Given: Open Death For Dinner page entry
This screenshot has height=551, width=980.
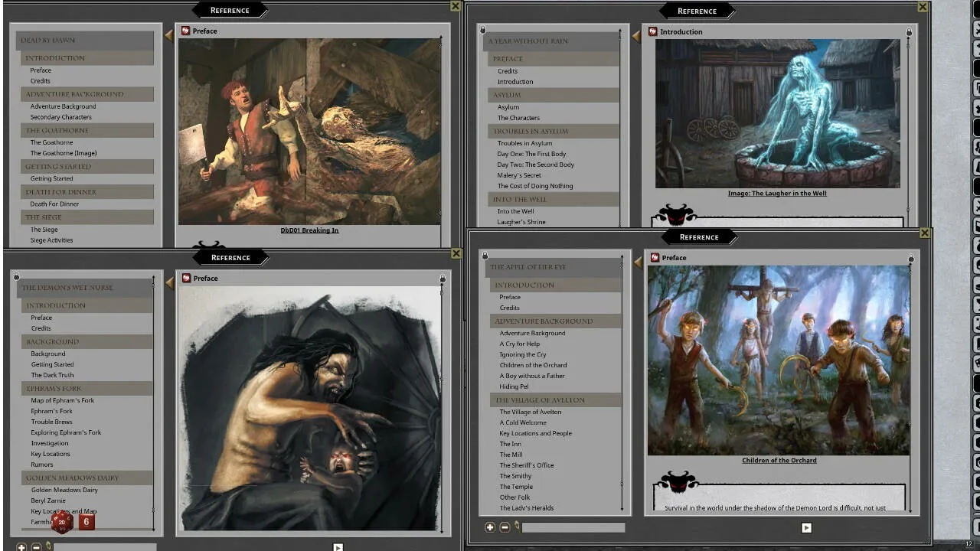Looking at the screenshot, I should pos(54,204).
